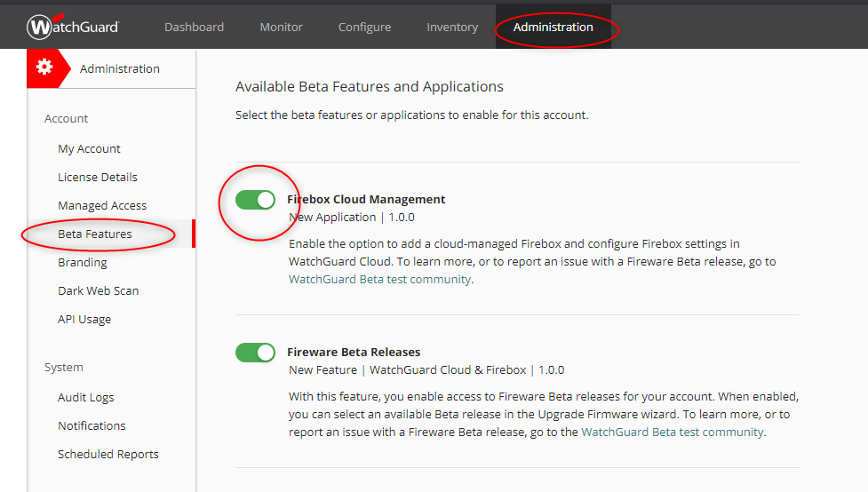Open WatchGuard Beta test community link under Fireware Beta Releases
The width and height of the screenshot is (868, 492).
click(x=673, y=432)
